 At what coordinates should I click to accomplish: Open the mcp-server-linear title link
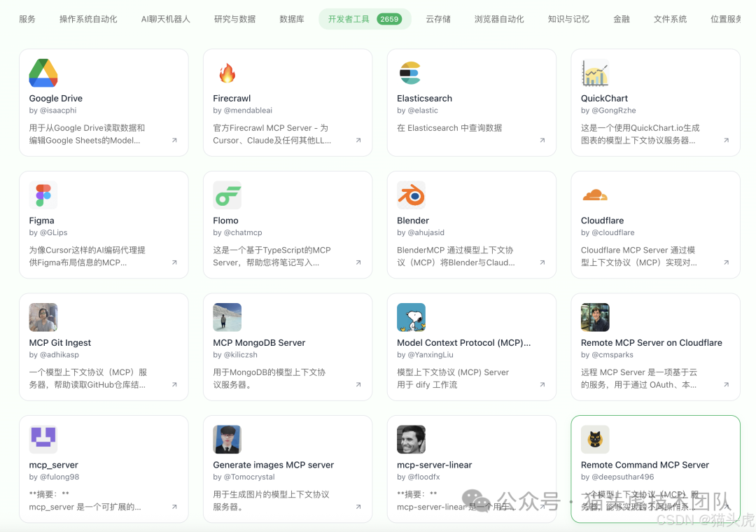[434, 465]
